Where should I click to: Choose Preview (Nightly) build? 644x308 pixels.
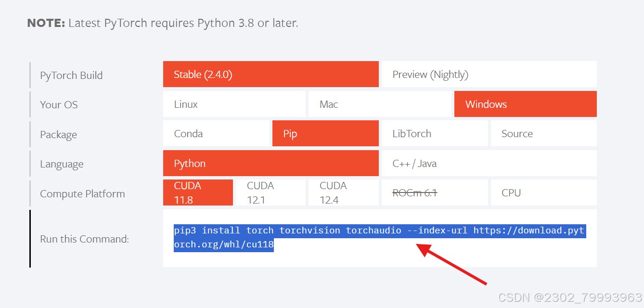click(x=489, y=74)
